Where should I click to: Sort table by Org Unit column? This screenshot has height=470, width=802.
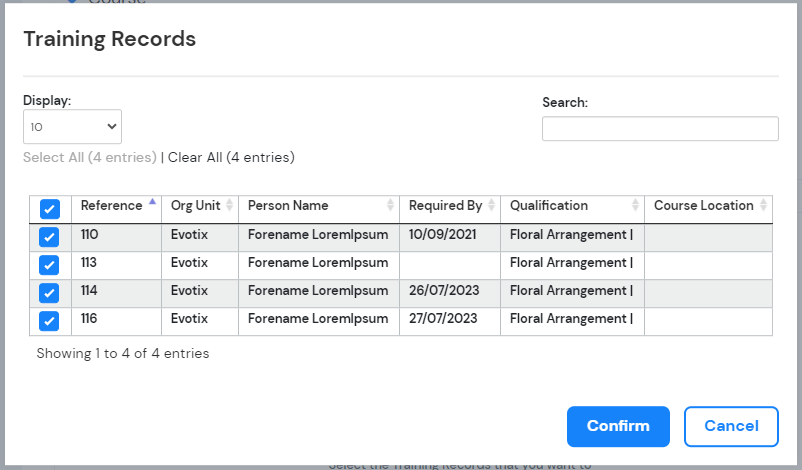(x=199, y=209)
